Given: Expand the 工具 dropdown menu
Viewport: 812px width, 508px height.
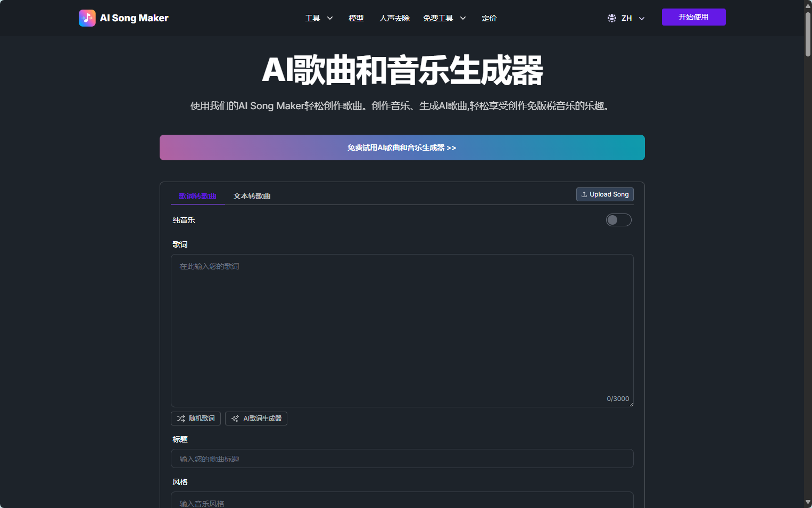Looking at the screenshot, I should click(x=319, y=18).
